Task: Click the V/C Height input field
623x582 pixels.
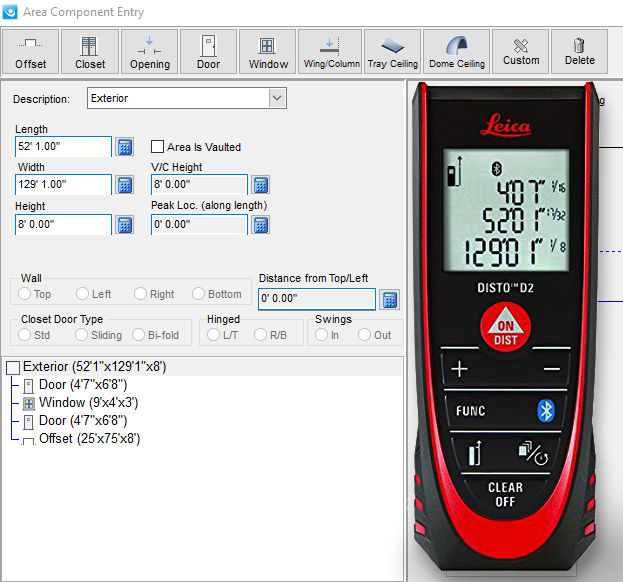Action: click(199, 184)
